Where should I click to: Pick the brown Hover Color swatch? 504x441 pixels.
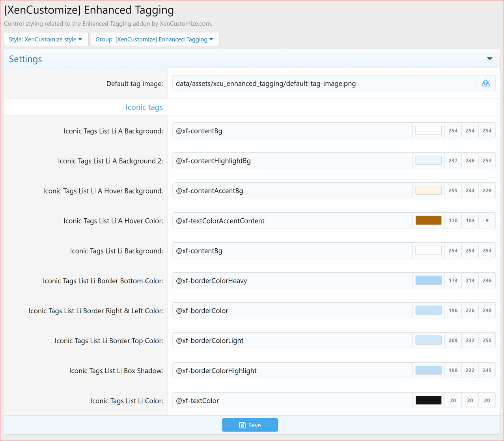coord(428,220)
